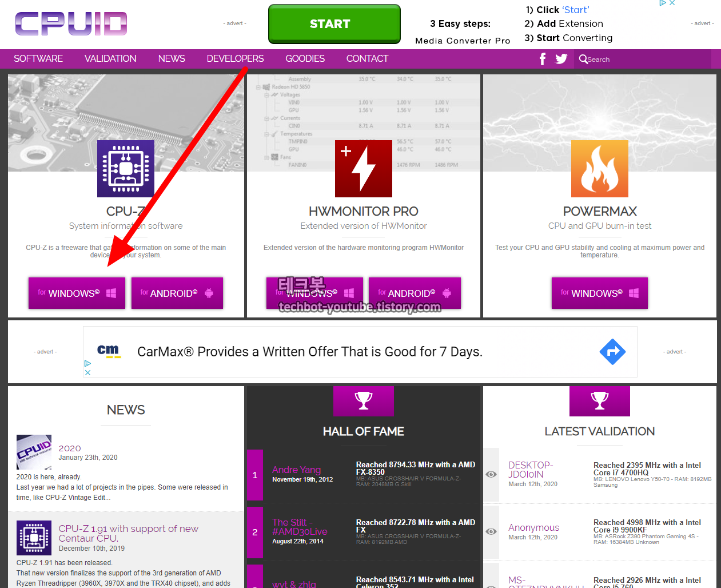Click the eye icon beside Anonymous
721x588 pixels.
[491, 531]
